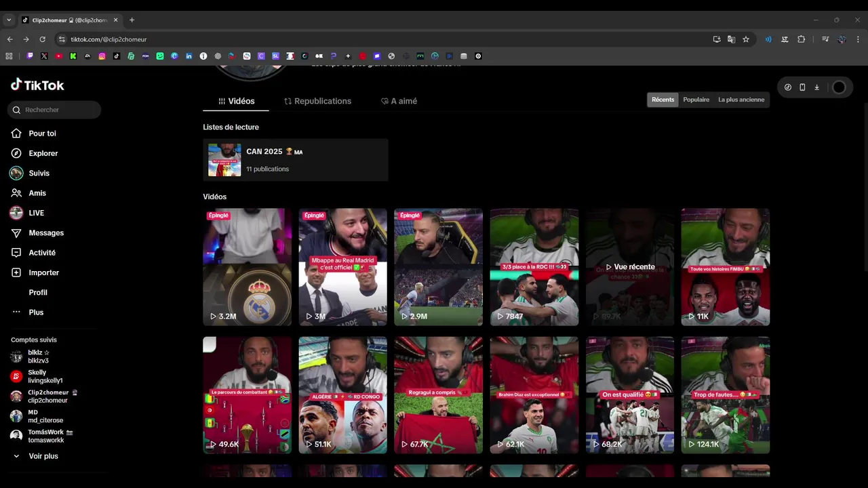Click the TikTok coin icon in floating pill
Image resolution: width=868 pixels, height=488 pixels.
[x=787, y=87]
